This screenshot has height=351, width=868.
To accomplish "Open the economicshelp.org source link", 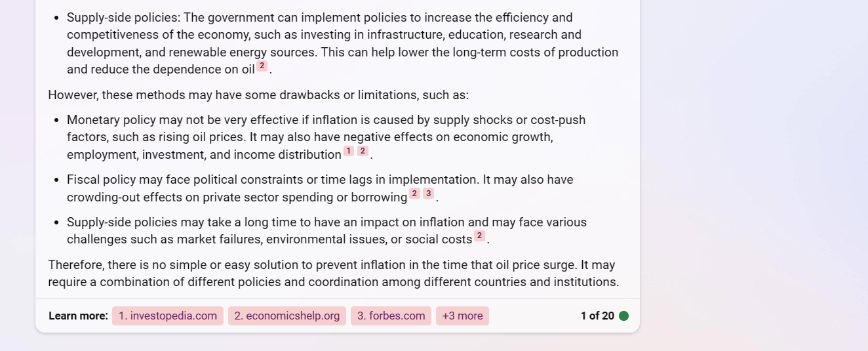I will [x=287, y=316].
